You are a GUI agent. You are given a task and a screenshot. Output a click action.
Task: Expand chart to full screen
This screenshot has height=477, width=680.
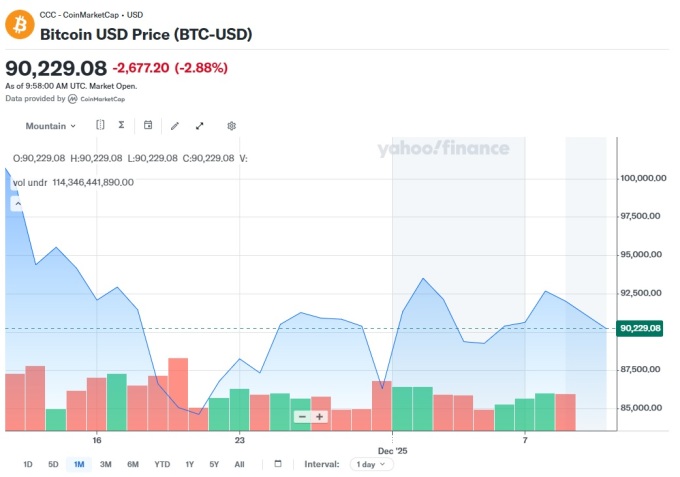tap(200, 126)
